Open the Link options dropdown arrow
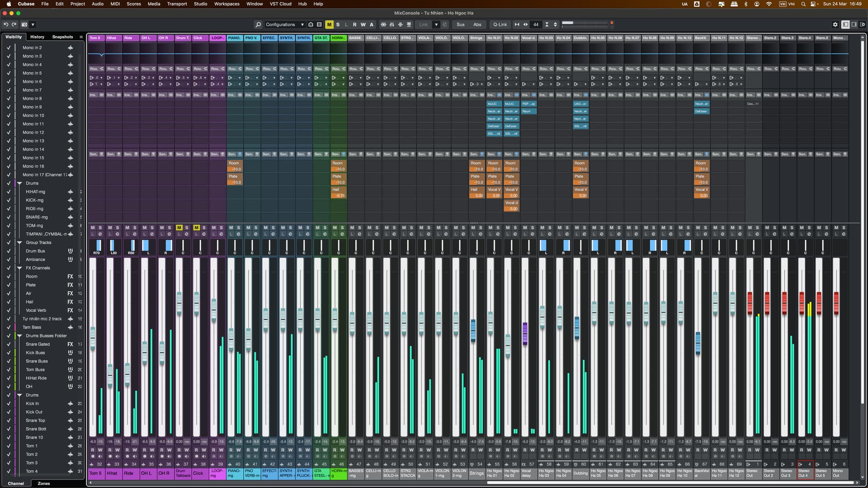The width and height of the screenshot is (868, 488). pos(436,24)
